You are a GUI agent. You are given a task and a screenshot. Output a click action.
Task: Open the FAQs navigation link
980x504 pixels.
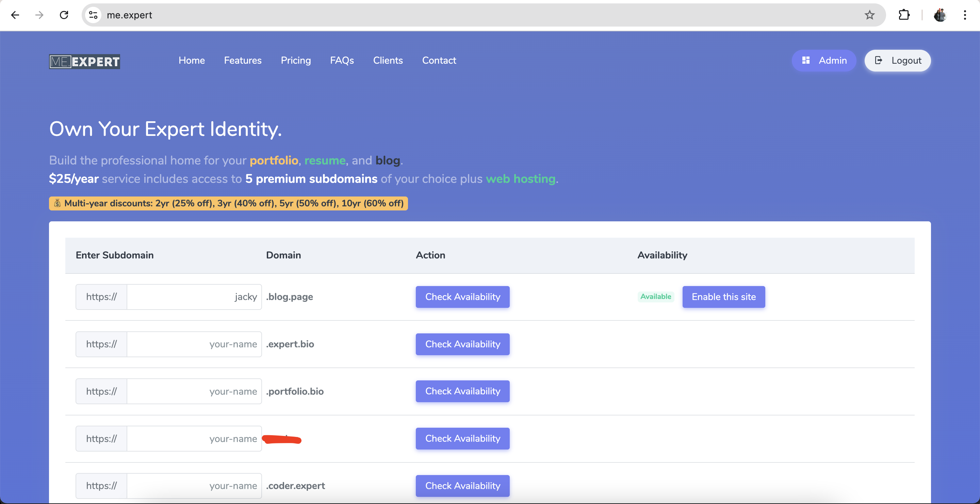(342, 61)
